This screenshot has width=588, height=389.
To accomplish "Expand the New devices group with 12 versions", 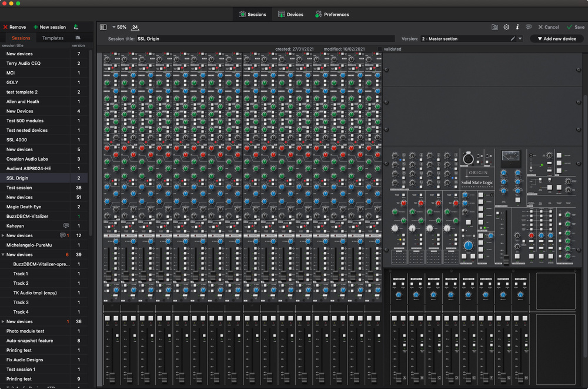I will pyautogui.click(x=3, y=235).
